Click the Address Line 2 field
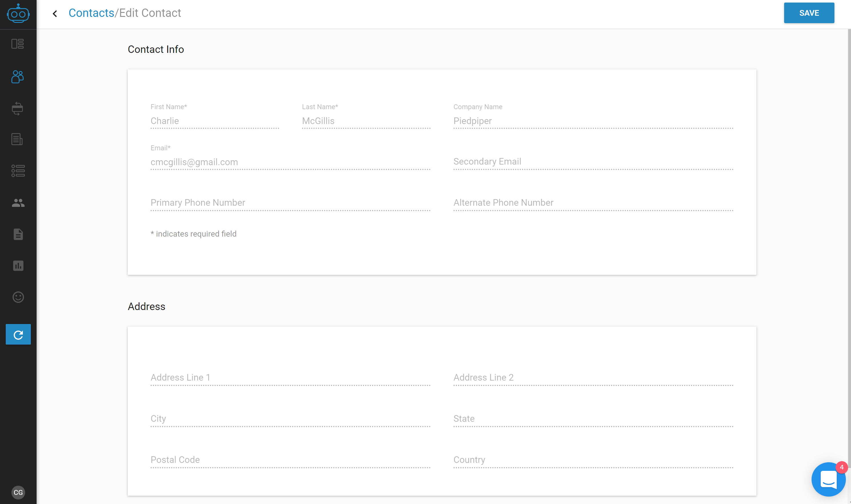851x504 pixels. click(x=593, y=378)
